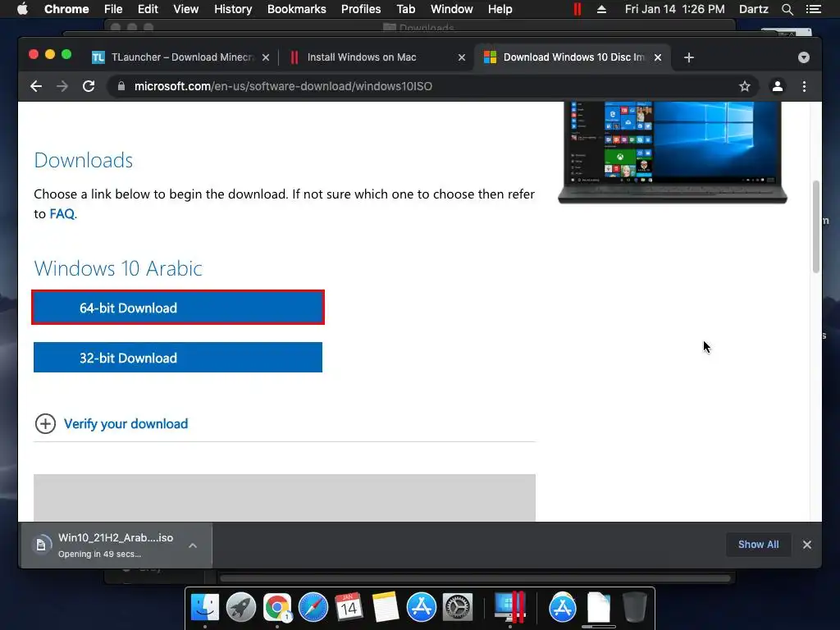840x630 pixels.
Task: Open Calendar from the Dock
Action: pyautogui.click(x=349, y=607)
